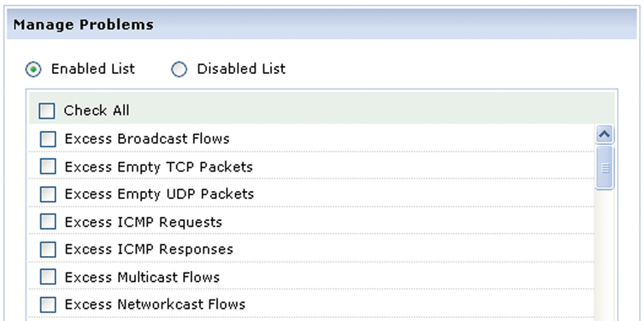Click the Excess ICMP Requests text
Viewport: 644px width, 321px height.
pyautogui.click(x=143, y=222)
